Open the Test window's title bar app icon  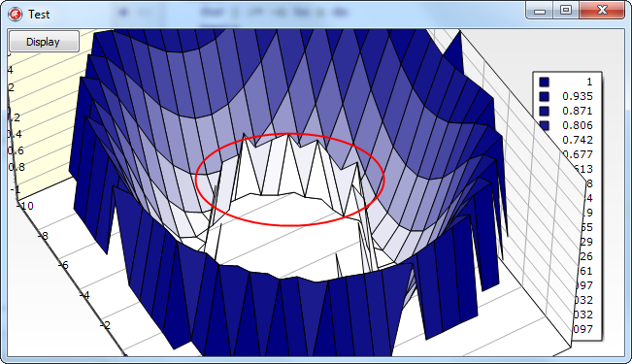[16, 15]
